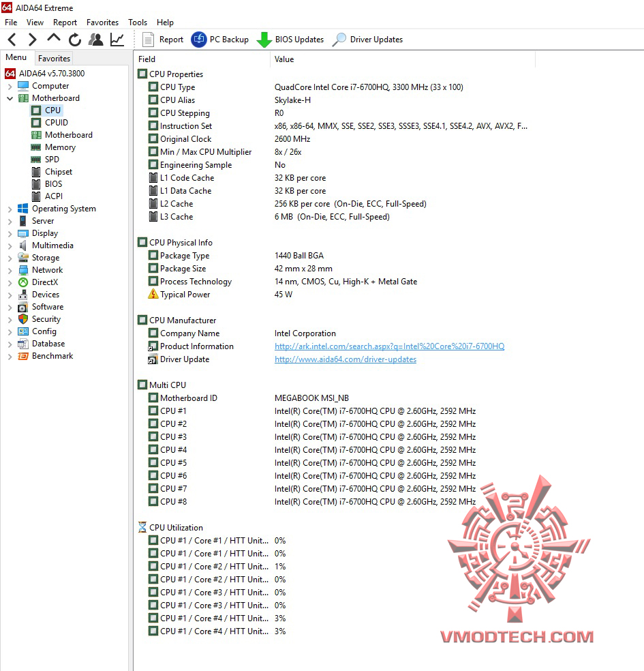Viewport: 644px width, 671px height.
Task: Expand the Network node
Action: point(10,271)
